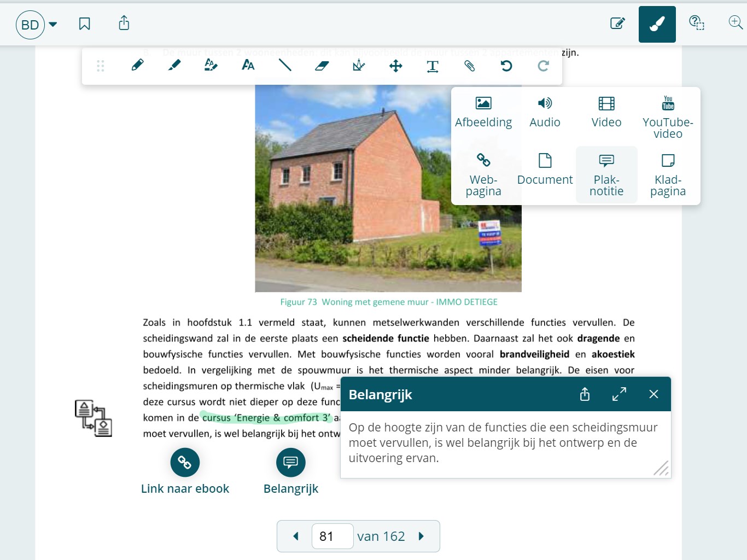
Task: Select the highlighter marker tool
Action: (174, 66)
